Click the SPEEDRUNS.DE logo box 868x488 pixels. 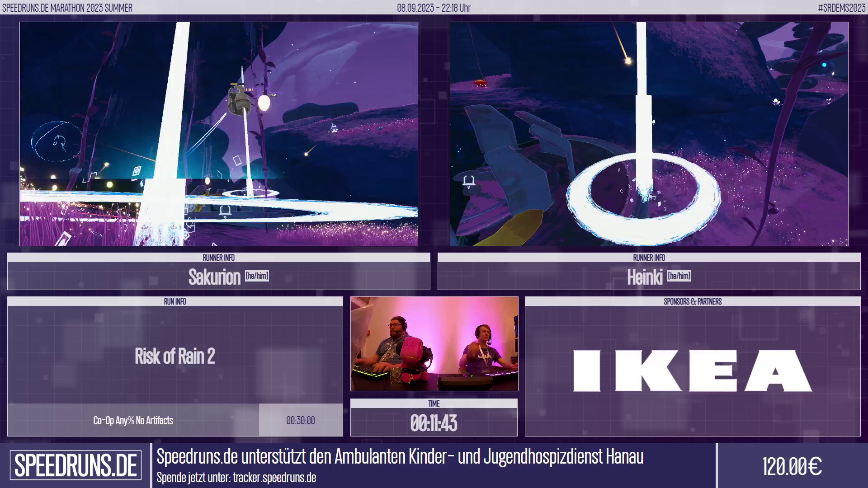75,465
